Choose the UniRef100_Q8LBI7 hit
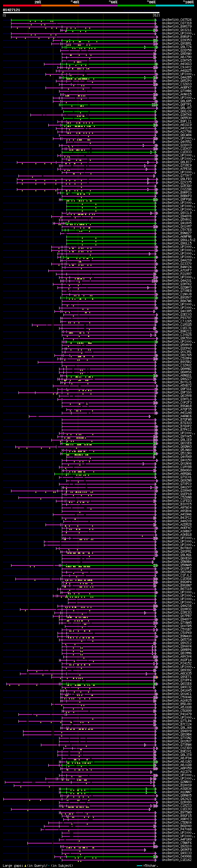The height and width of the screenshot is (868, 197). click(177, 162)
